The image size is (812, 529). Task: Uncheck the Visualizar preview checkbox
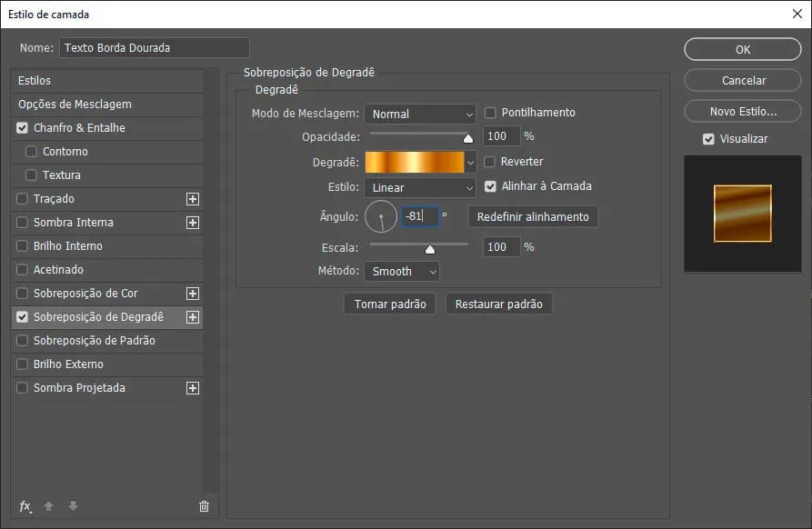point(709,139)
